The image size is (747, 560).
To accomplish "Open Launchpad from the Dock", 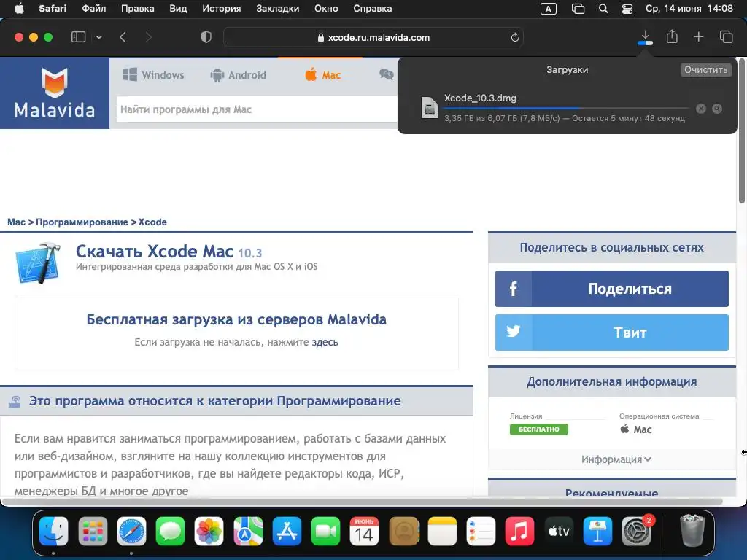I will [x=93, y=531].
